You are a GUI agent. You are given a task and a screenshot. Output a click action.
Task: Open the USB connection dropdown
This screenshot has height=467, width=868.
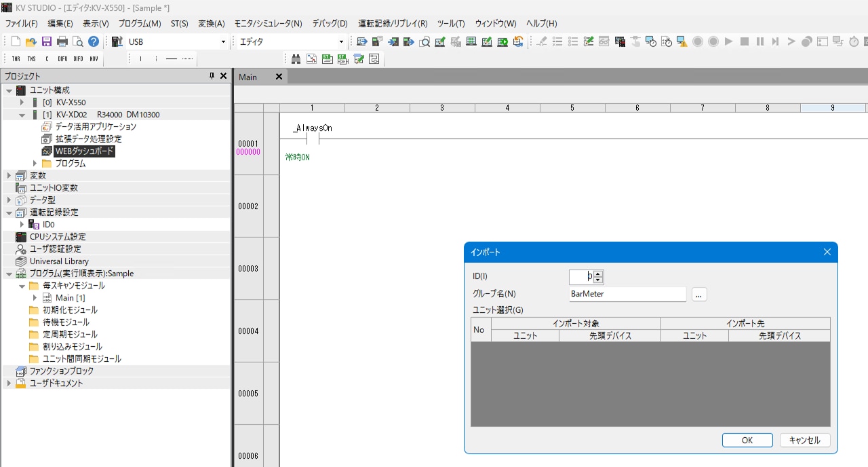click(223, 42)
